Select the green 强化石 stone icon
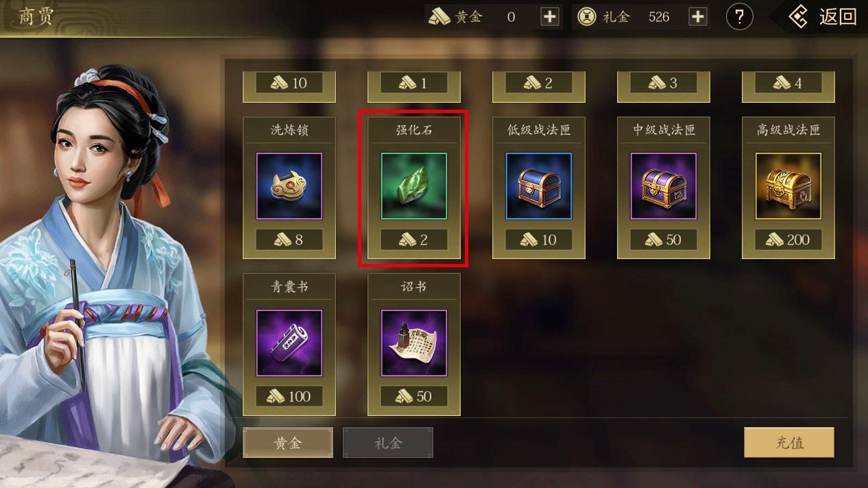868x488 pixels. click(414, 186)
